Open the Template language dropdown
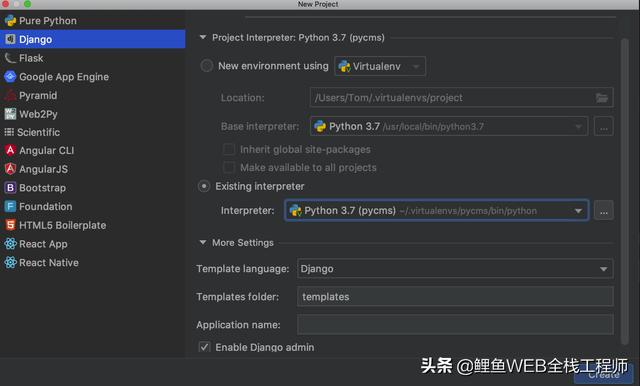 pos(455,268)
